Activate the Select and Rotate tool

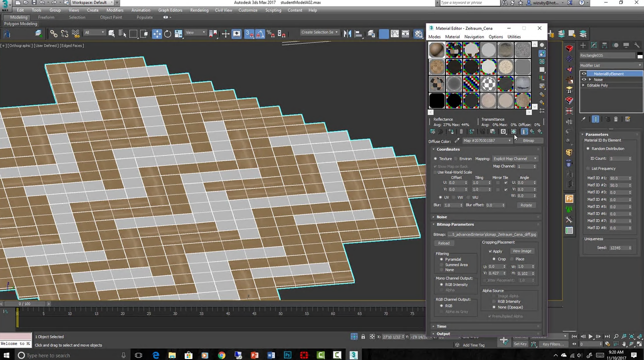click(168, 34)
